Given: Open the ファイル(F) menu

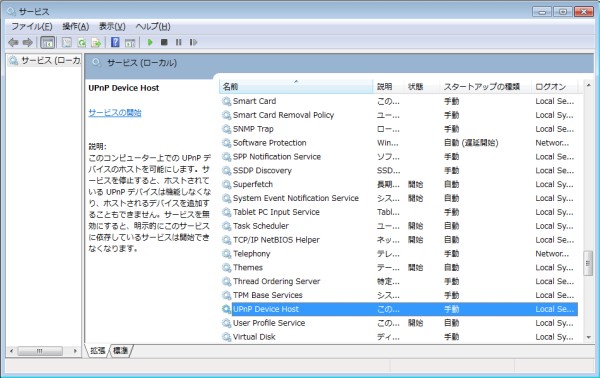Looking at the screenshot, I should [x=32, y=26].
